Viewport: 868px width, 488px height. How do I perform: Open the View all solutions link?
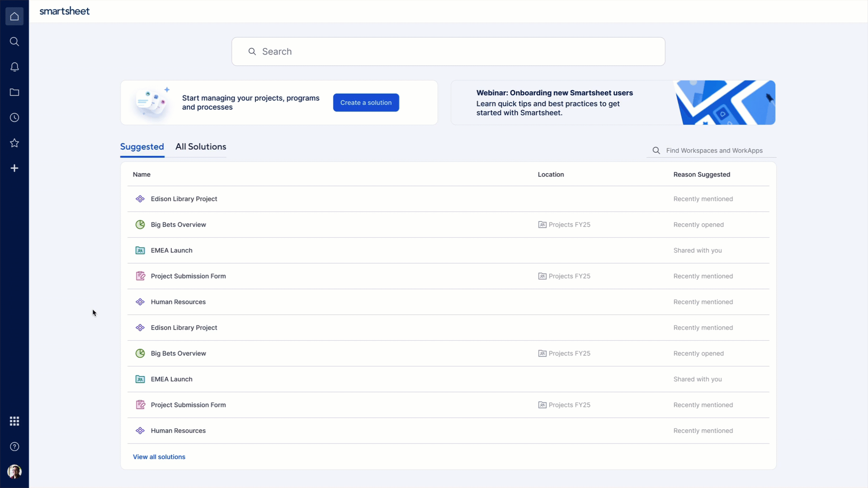pos(159,457)
